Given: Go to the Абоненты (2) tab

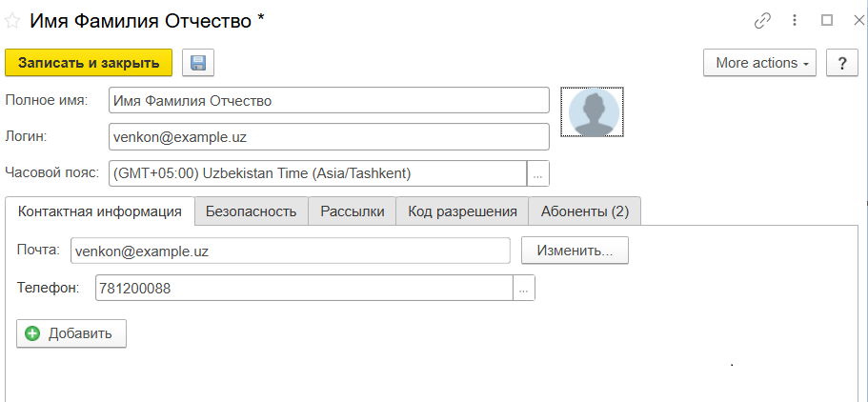Looking at the screenshot, I should tap(585, 211).
